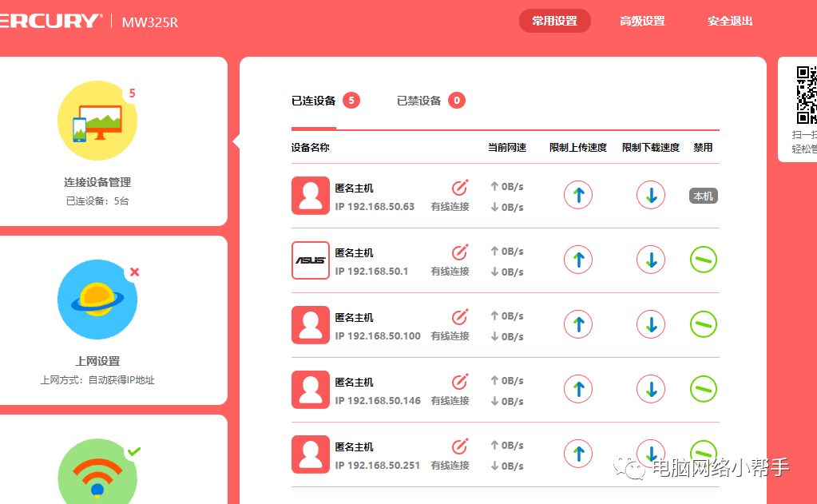
Task: Click the download arrow for 192.168.50.251
Action: point(650,454)
